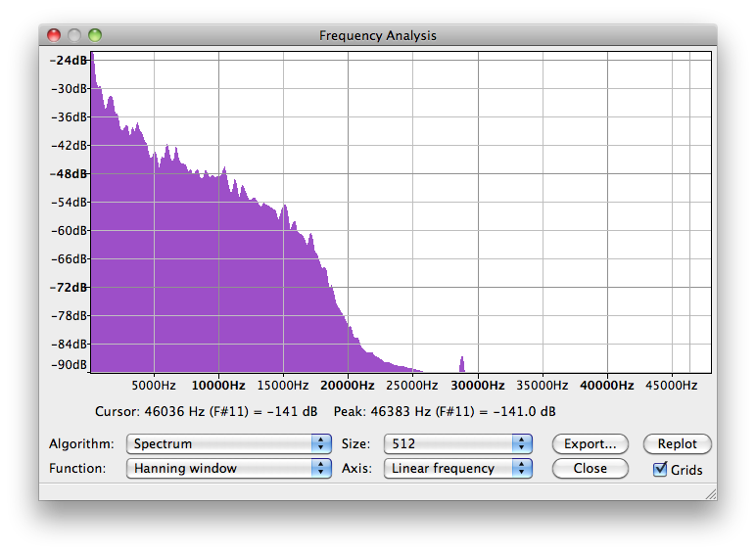The width and height of the screenshot is (756, 554).
Task: Click the Frequency Analysis window title
Action: point(378,35)
